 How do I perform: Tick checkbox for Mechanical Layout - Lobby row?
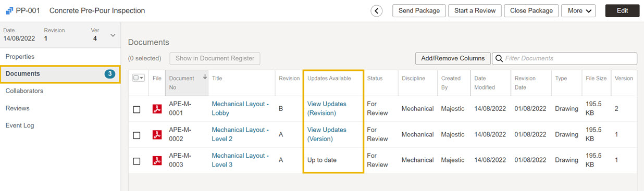pyautogui.click(x=137, y=109)
